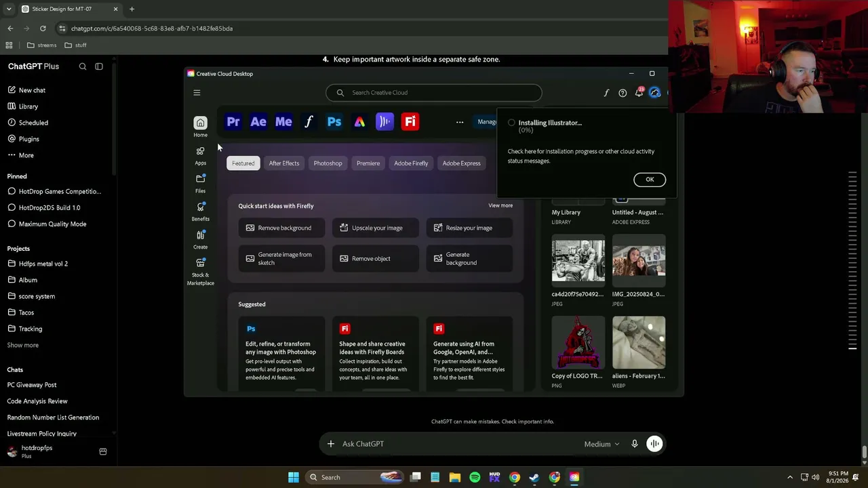Open Creative Cloud hamburger menu
Viewport: 868px width, 488px height.
197,93
